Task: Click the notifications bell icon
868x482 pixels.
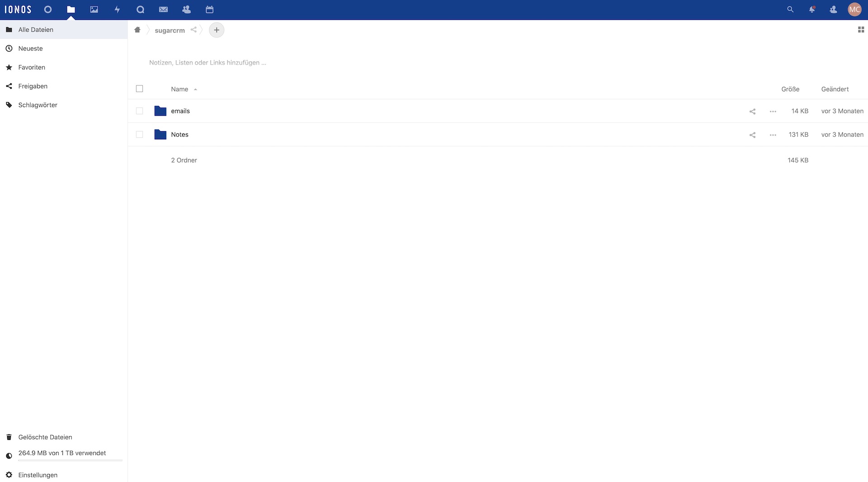Action: 812,9
